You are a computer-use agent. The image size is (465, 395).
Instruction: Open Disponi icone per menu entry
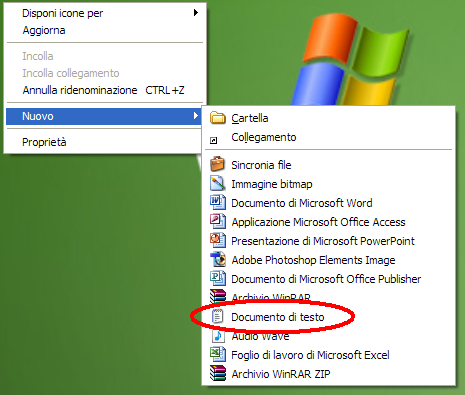[x=62, y=13]
